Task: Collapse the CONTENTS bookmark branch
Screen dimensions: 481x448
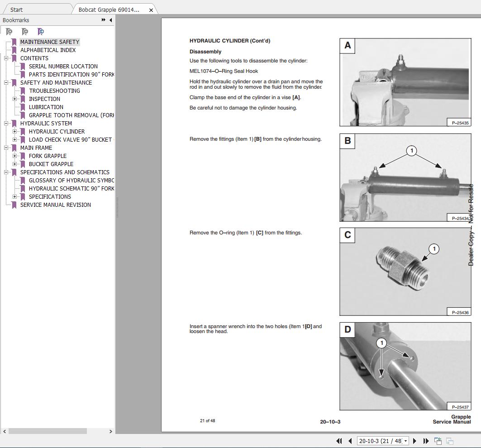Action: (x=6, y=58)
